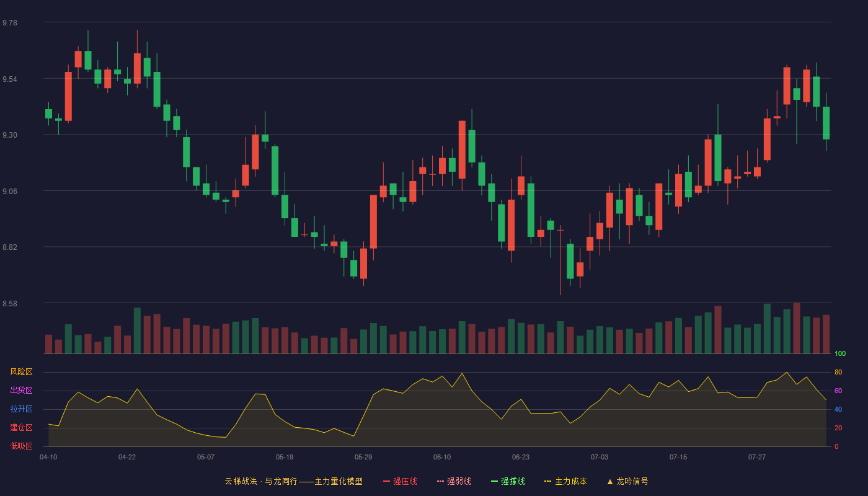Click the 8.82 price axis label
Viewport: 868px width, 496px height.
pos(10,247)
